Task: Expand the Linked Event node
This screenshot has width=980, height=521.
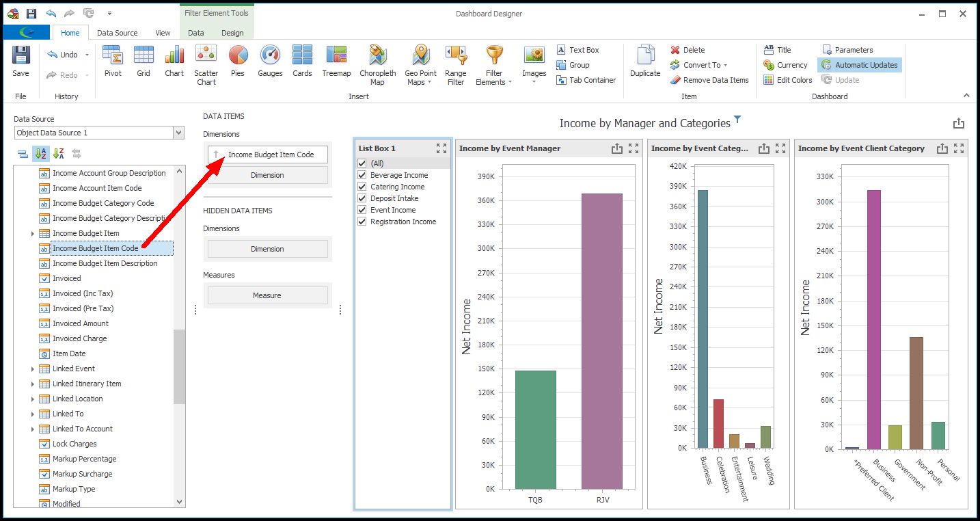Action: pyautogui.click(x=32, y=369)
